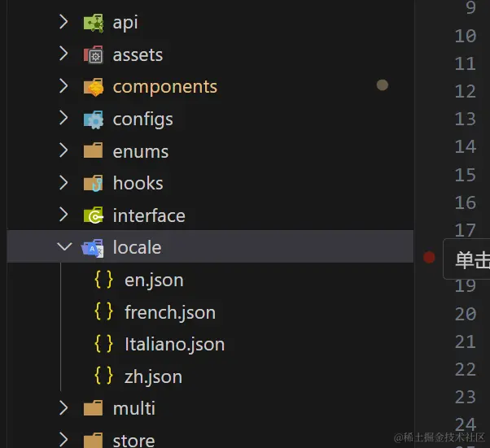This screenshot has width=490, height=448.
Task: Collapse the locale folder chevron
Action: [x=64, y=248]
